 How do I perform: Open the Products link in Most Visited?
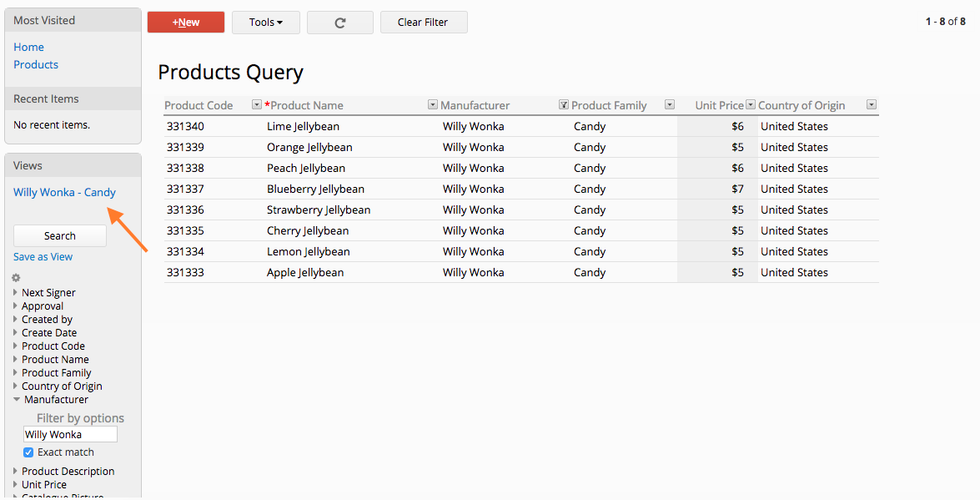36,64
